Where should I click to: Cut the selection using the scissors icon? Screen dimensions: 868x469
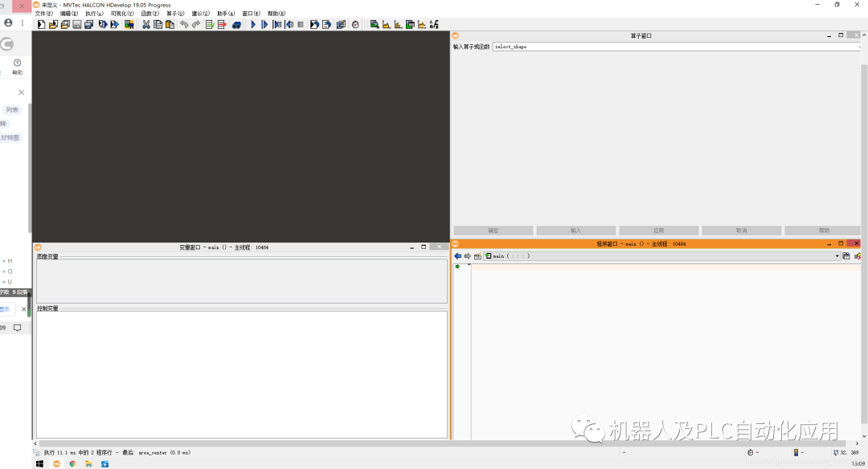(x=146, y=24)
